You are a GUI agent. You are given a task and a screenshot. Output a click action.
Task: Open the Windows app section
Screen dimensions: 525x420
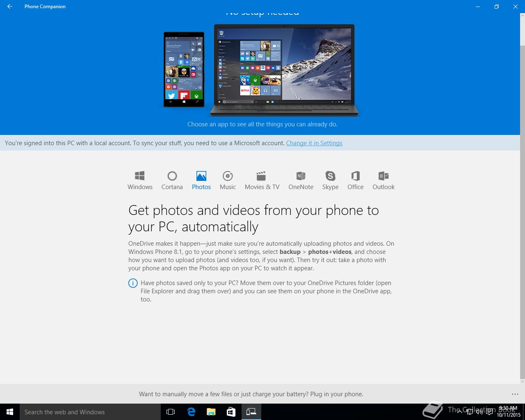pos(140,180)
